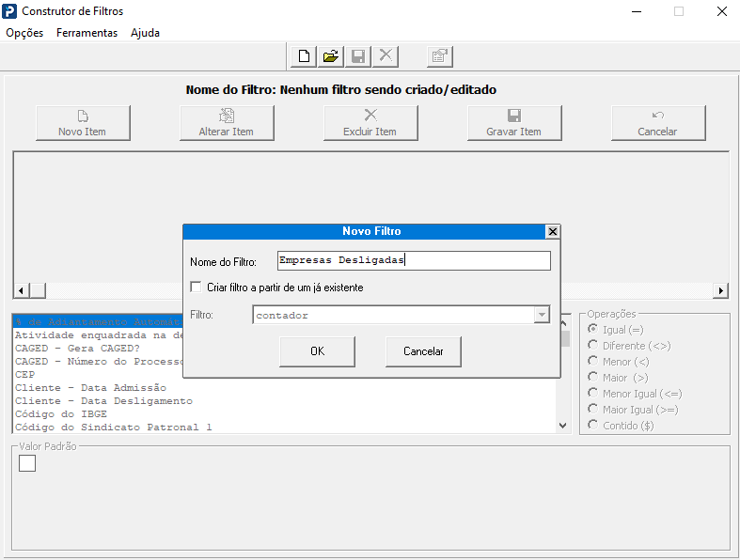Click right arrow of horizontal scrollbar
The image size is (740, 560).
[721, 291]
